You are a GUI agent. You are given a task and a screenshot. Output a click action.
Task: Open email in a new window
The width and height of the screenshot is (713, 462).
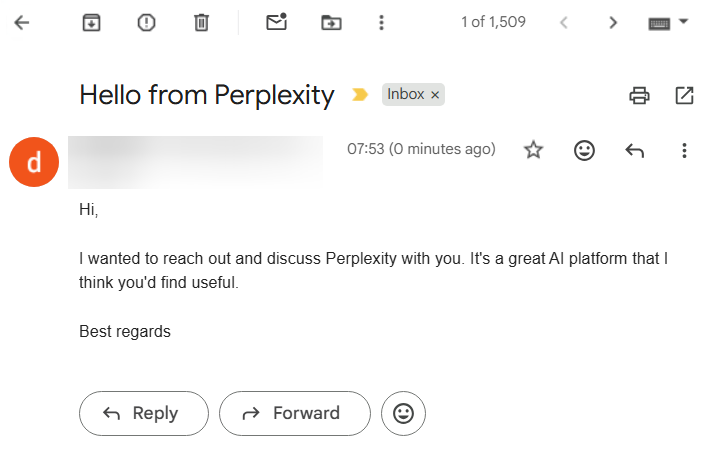(x=685, y=95)
